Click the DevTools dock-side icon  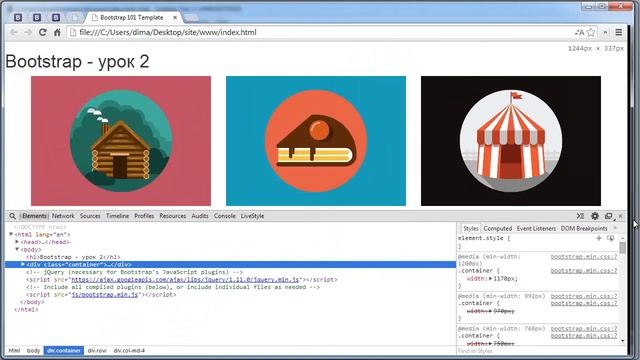(x=609, y=216)
